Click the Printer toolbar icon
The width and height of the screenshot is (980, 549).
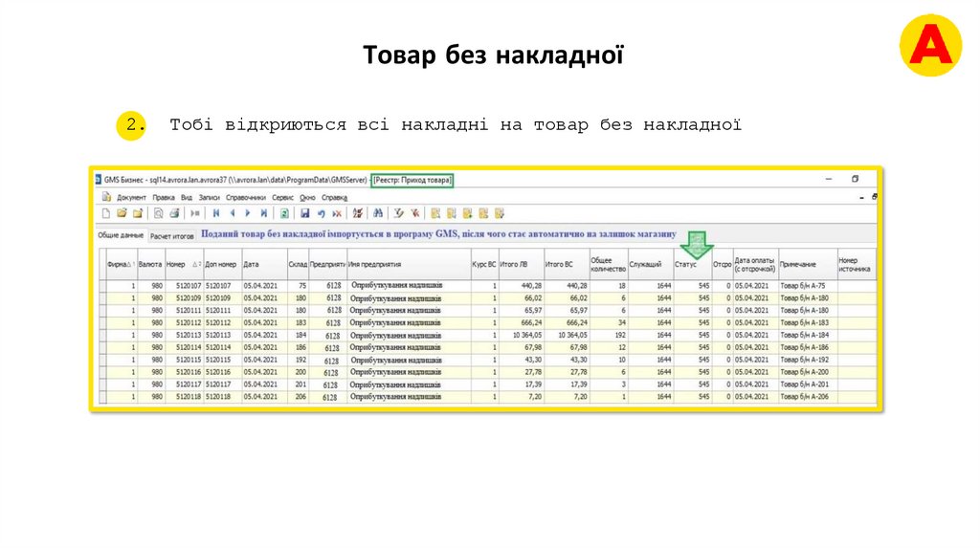tap(174, 213)
